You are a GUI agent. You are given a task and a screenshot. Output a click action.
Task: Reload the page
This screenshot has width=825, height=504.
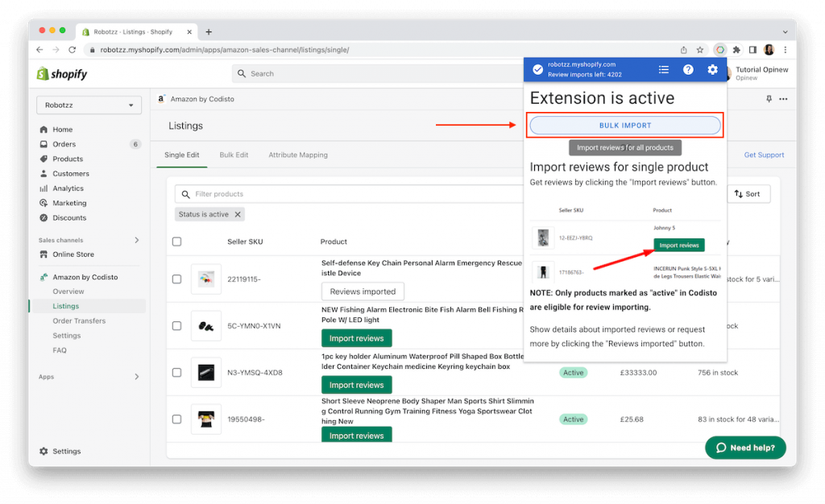tap(72, 50)
